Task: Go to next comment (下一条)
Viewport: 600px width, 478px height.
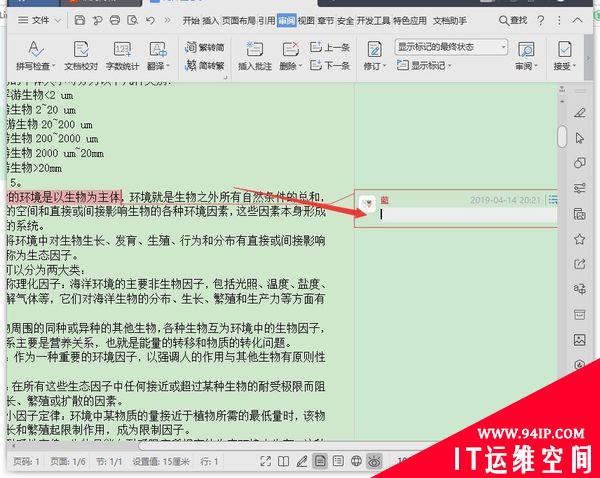Action: point(330,65)
